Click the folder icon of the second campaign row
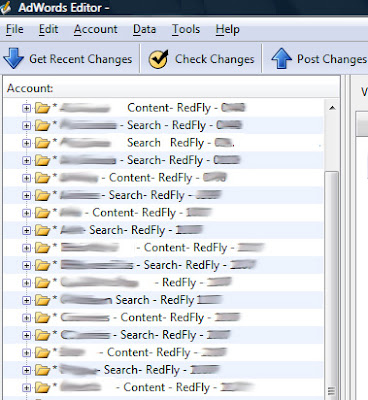Image resolution: width=368 pixels, height=400 pixels. [42, 126]
